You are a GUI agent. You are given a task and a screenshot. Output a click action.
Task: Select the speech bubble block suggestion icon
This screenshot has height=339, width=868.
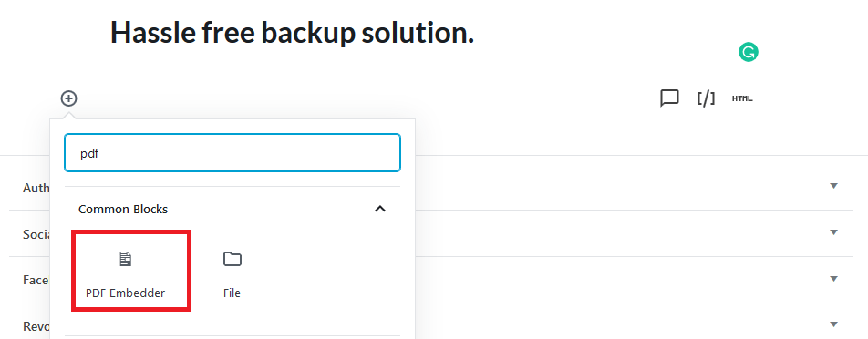pos(669,98)
